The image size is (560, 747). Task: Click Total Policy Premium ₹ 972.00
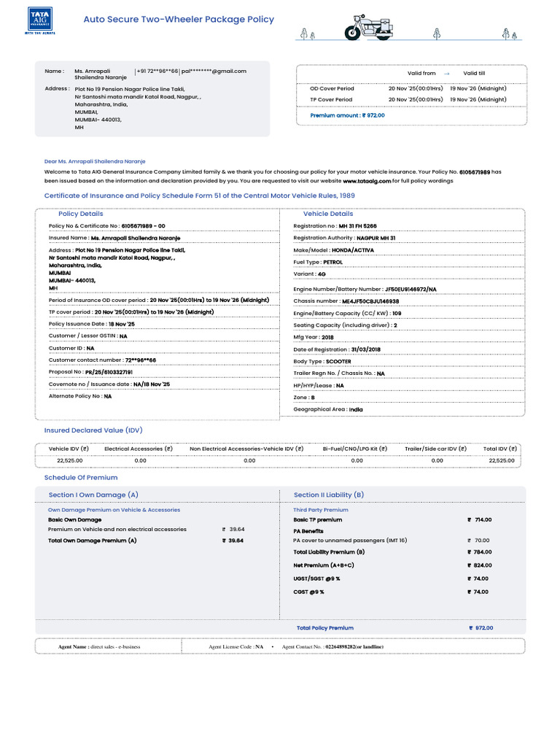tap(394, 628)
